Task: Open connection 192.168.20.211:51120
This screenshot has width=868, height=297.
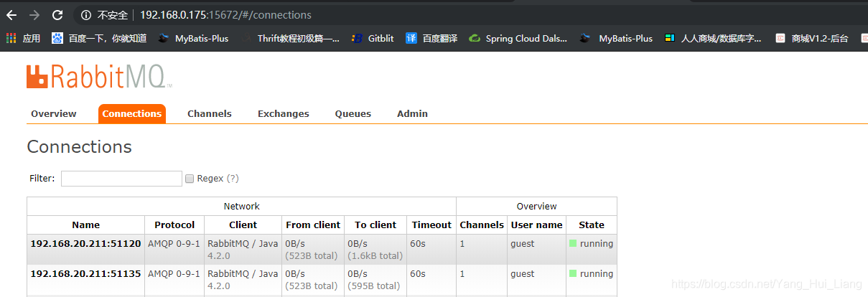Action: (x=85, y=244)
